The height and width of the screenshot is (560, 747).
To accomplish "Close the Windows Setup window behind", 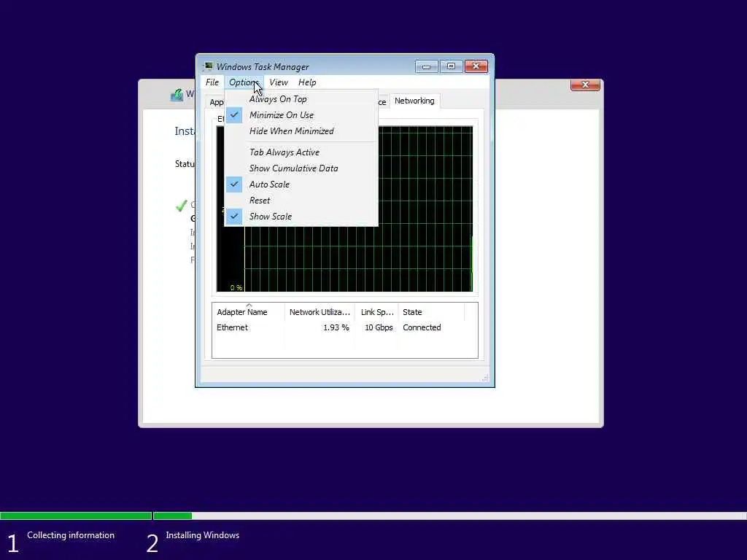I will pyautogui.click(x=585, y=85).
